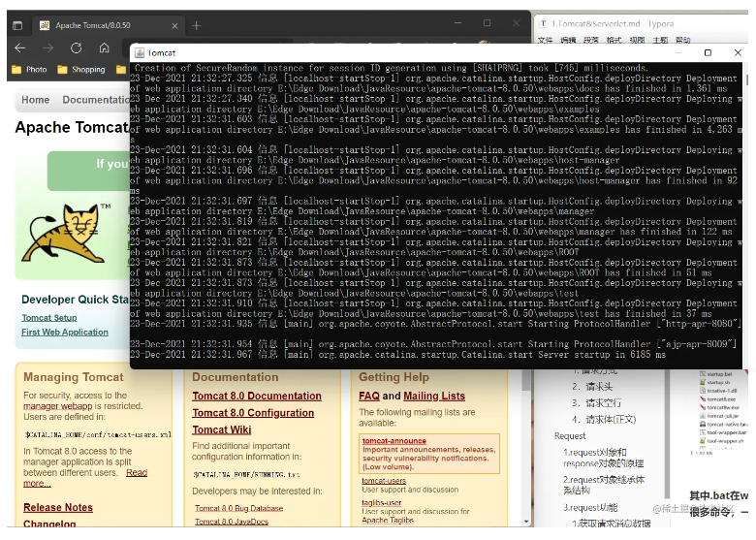
Task: Click Home in Tomcat page navigation
Action: point(35,100)
